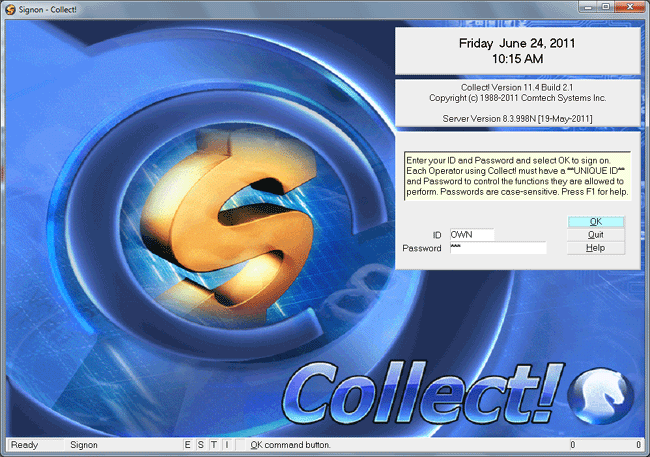Screen dimensions: 650x457
Task: Click the white horse head logo orb
Action: coord(602,396)
